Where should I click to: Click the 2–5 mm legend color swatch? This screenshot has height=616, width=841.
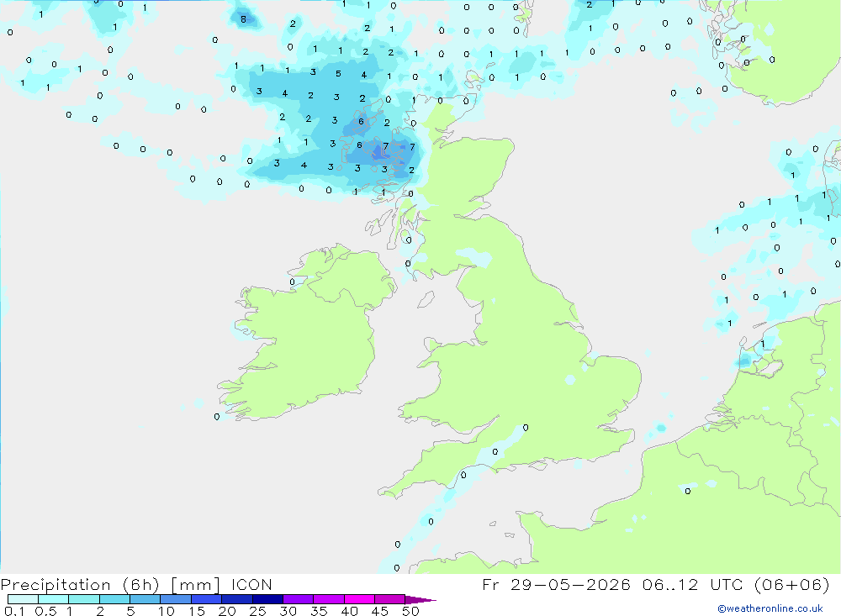point(114,599)
